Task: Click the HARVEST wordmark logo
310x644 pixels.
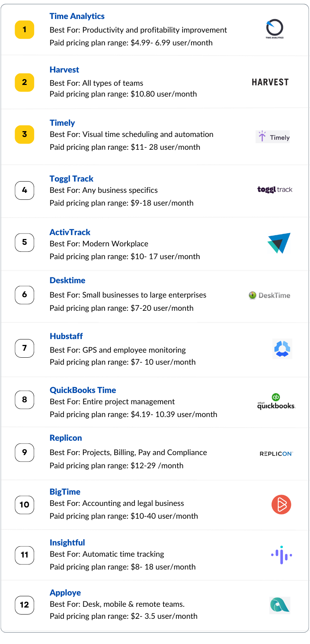Action: 270,82
